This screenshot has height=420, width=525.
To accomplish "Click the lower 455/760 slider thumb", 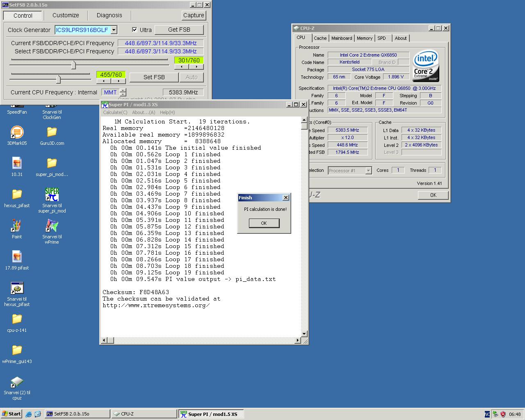I will click(x=58, y=79).
